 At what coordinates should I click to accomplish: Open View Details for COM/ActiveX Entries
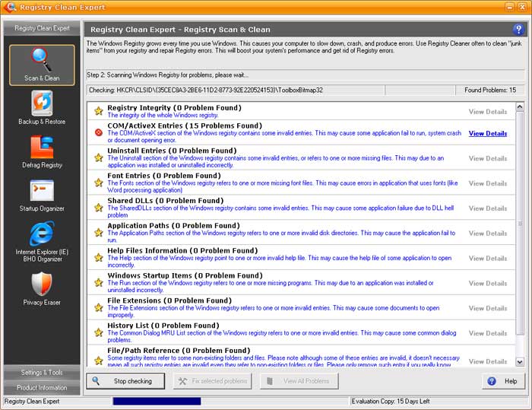click(x=488, y=133)
